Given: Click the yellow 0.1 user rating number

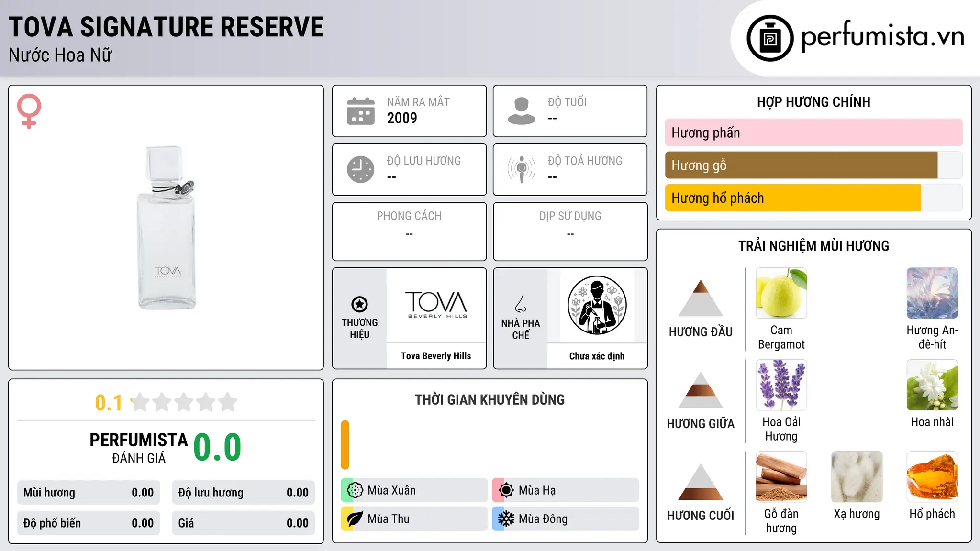Looking at the screenshot, I should click(x=109, y=403).
